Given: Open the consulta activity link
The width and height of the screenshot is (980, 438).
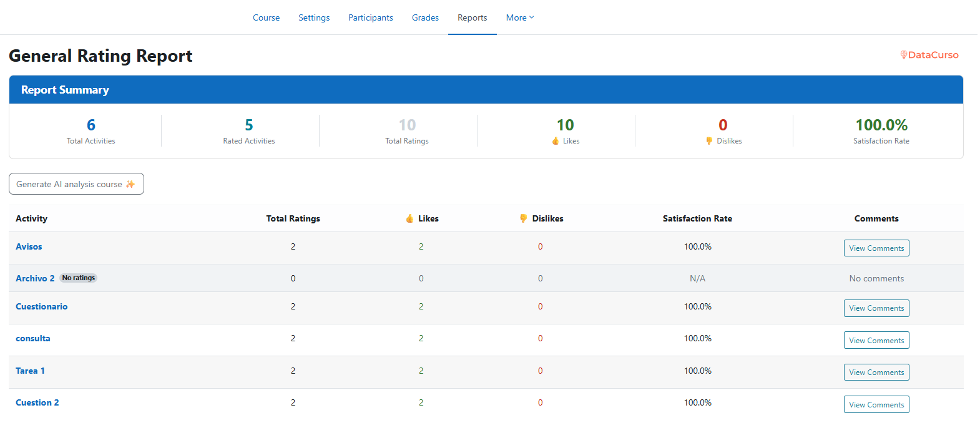Looking at the screenshot, I should click(x=33, y=338).
